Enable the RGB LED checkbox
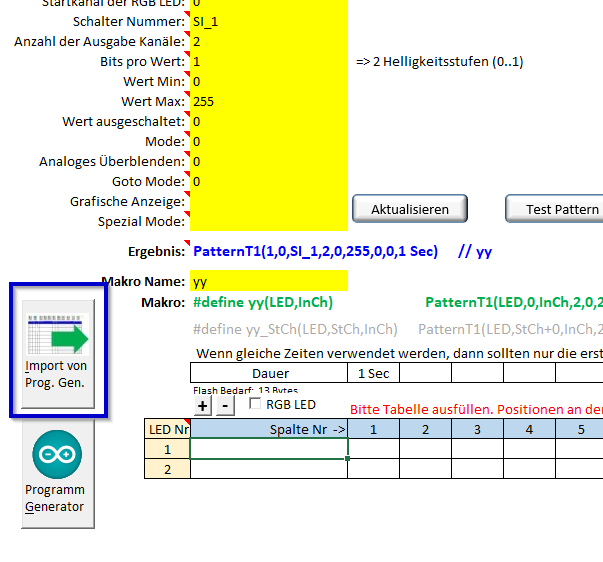The height and width of the screenshot is (562, 603). coord(256,405)
